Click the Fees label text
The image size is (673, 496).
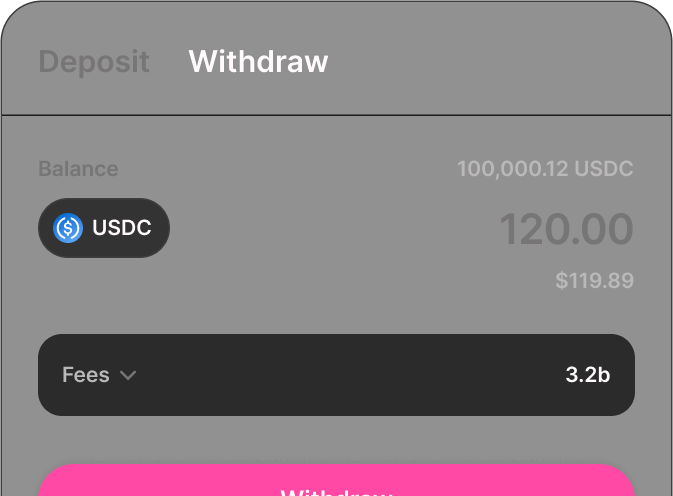click(86, 375)
